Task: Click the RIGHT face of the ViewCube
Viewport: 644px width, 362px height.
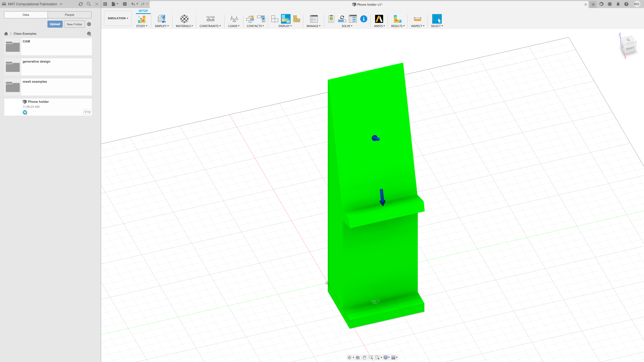Action: [630, 49]
